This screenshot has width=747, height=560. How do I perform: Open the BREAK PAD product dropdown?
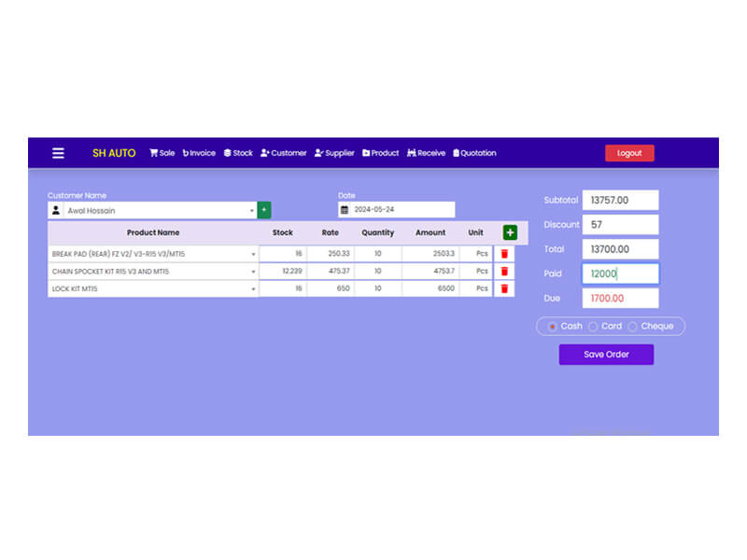click(253, 254)
